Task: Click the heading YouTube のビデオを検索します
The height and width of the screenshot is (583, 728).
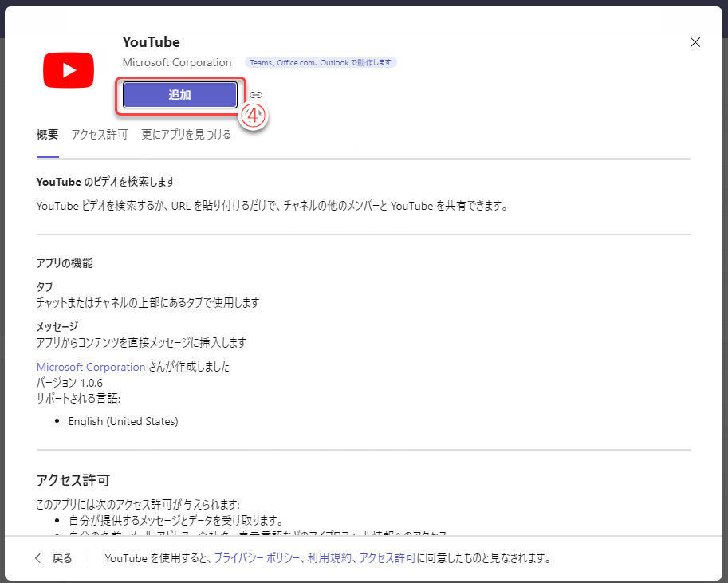Action: click(105, 182)
